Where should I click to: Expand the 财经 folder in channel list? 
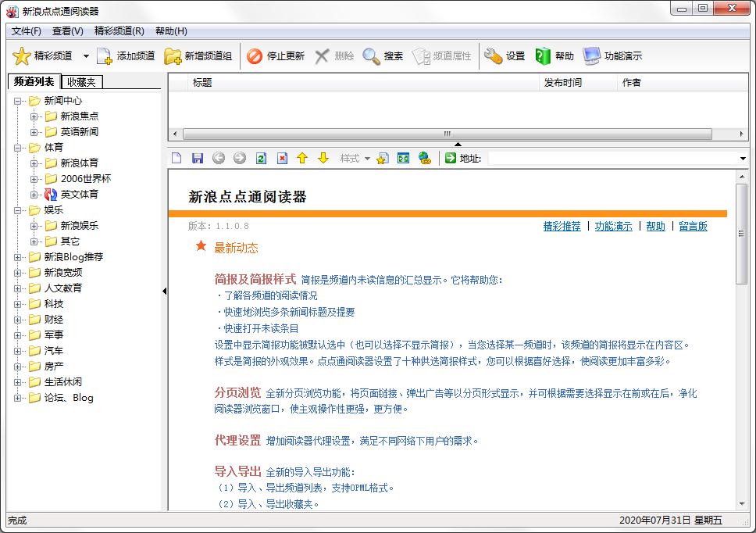(x=18, y=320)
